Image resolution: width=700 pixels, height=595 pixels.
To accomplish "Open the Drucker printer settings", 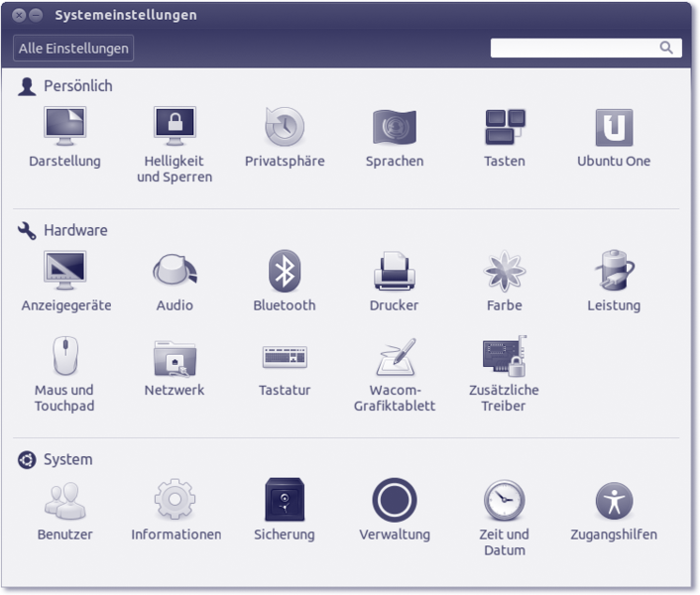I will [394, 273].
